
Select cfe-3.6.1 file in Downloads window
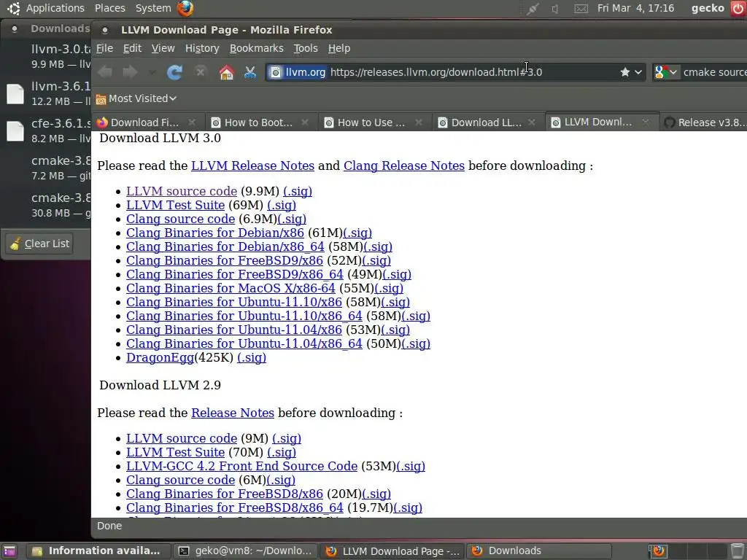click(47, 131)
